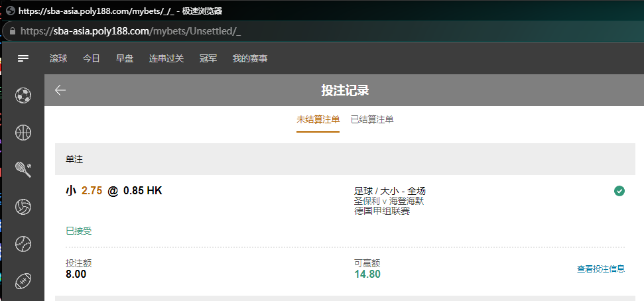The width and height of the screenshot is (644, 301).
Task: Open the 冠军 menu item
Action: [x=208, y=58]
